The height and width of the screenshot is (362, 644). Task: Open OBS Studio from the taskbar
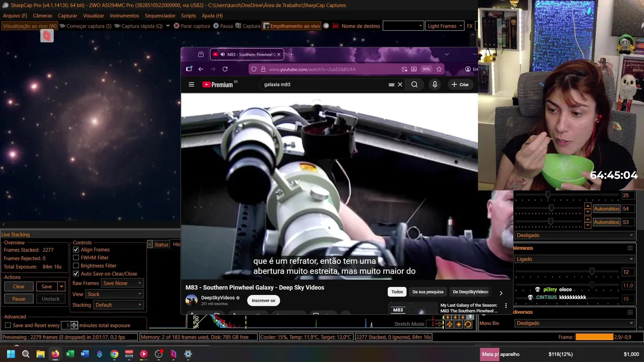coord(158,354)
